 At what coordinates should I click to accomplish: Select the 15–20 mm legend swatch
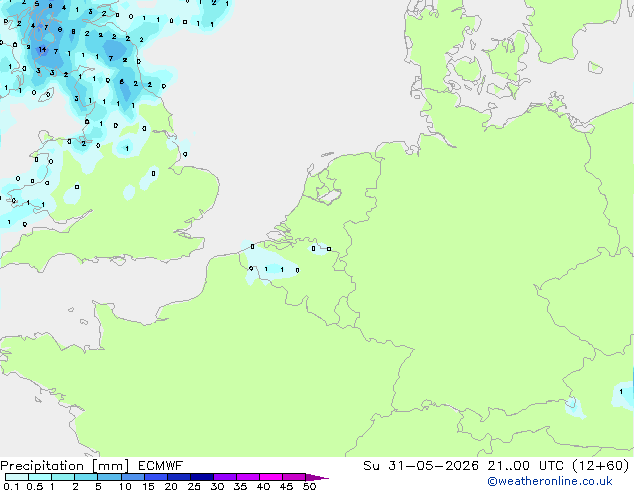[x=155, y=477]
